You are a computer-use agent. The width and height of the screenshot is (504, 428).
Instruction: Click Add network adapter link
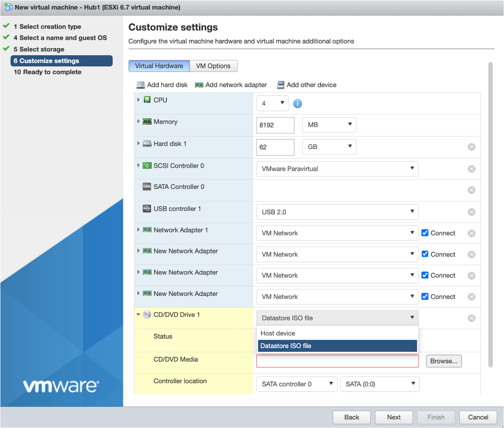pyautogui.click(x=236, y=85)
